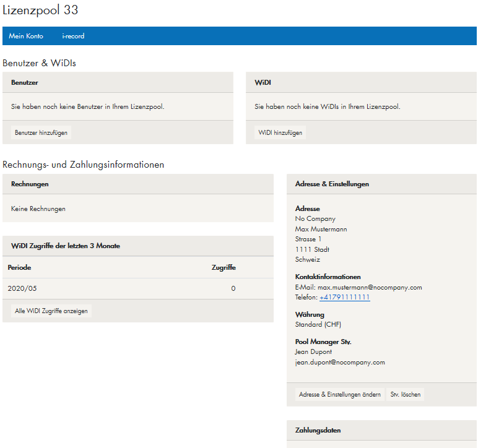Select the jean.dupont@nocompany.com email text
The width and height of the screenshot is (478, 448).
click(340, 362)
